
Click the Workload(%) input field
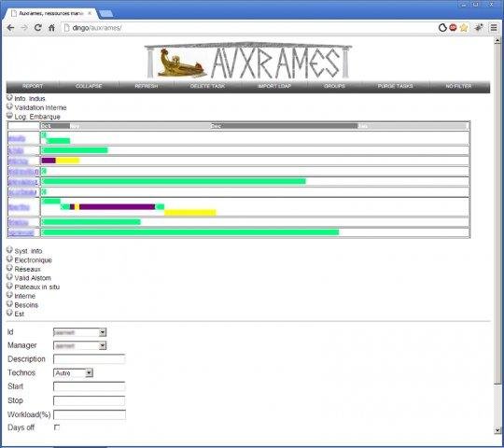[90, 414]
